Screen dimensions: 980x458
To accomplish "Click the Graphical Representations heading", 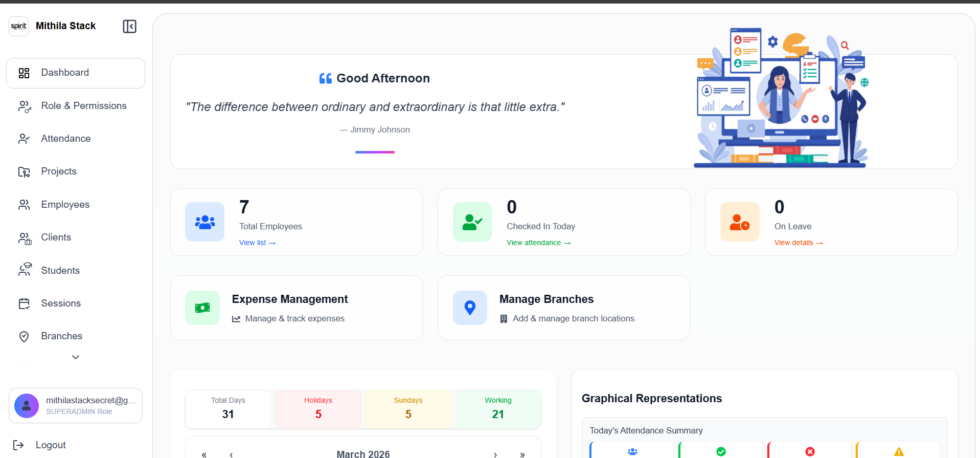I will [652, 399].
